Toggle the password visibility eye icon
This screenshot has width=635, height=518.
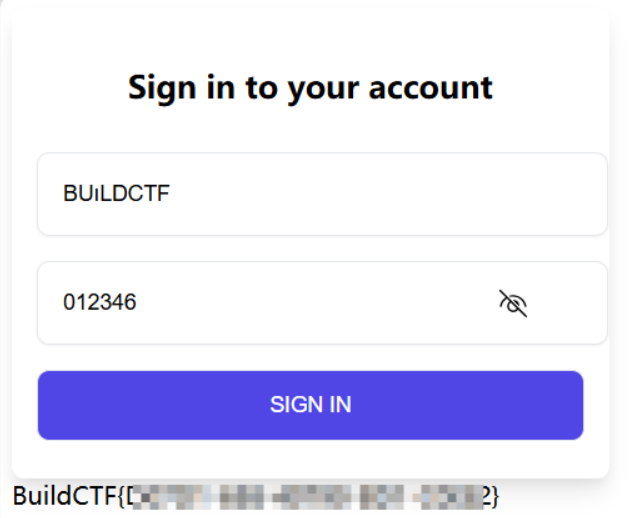[x=513, y=303]
